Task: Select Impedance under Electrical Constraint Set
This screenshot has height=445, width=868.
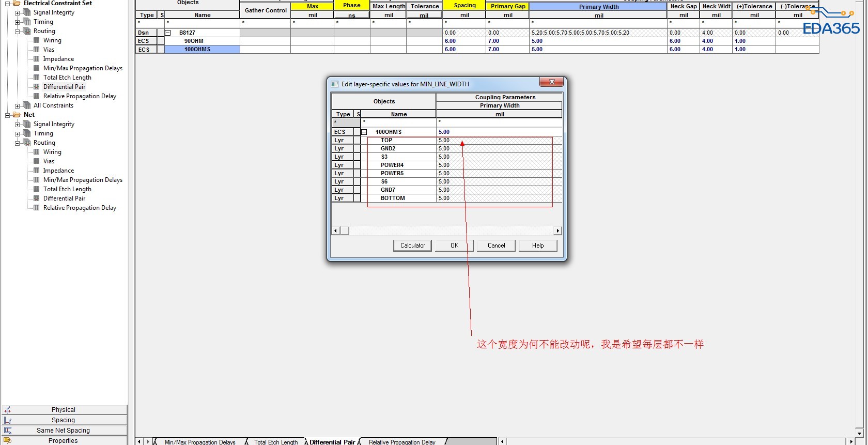Action: coord(58,59)
